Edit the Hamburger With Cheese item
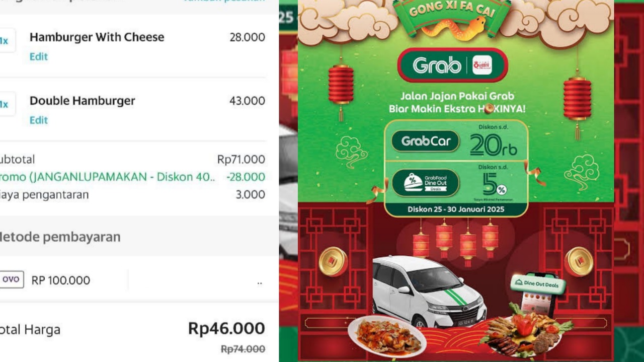The height and width of the screenshot is (362, 644). point(39,57)
